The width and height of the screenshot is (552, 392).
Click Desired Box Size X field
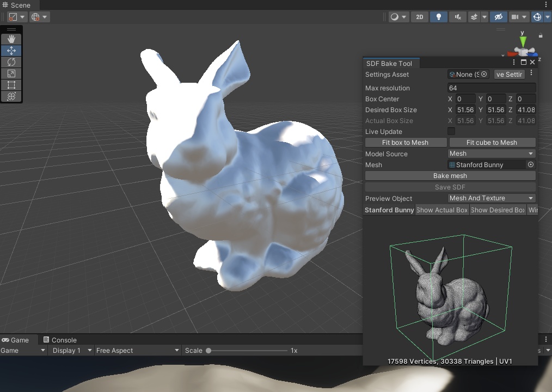pos(465,110)
